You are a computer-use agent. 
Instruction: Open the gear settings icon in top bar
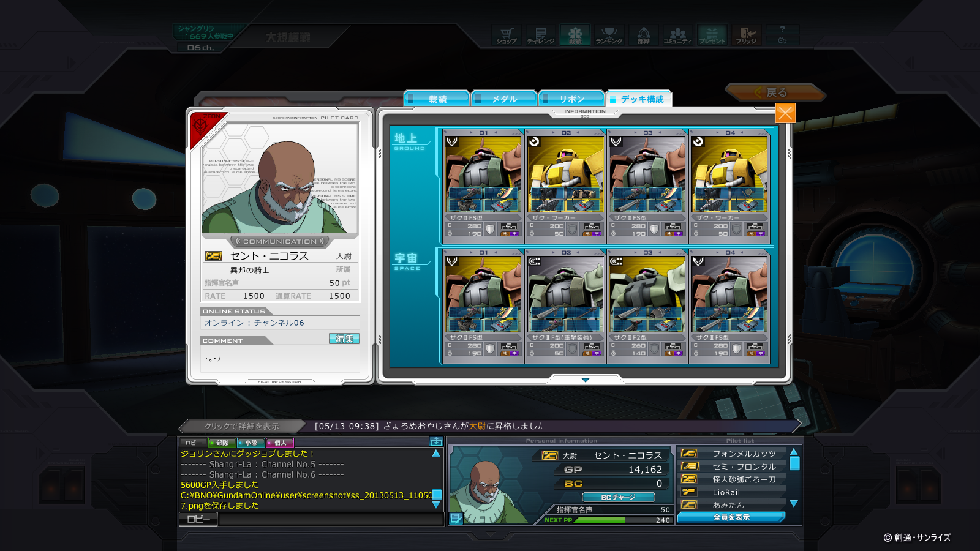click(782, 40)
